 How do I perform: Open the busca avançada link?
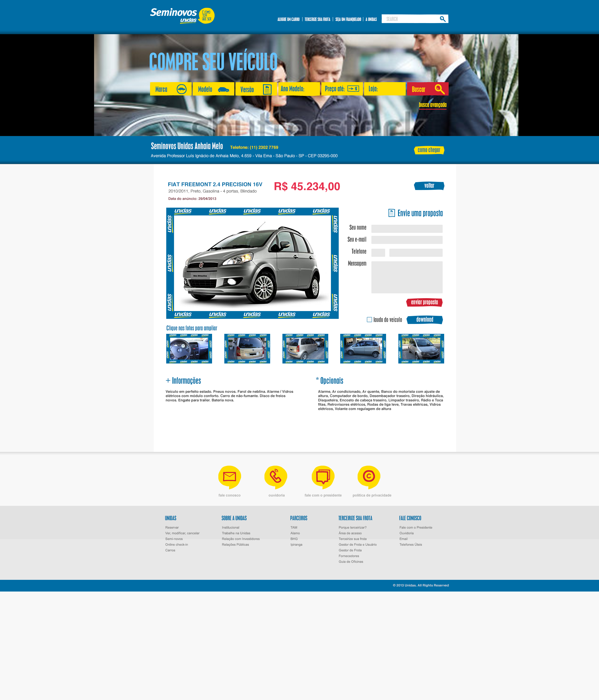coord(432,105)
